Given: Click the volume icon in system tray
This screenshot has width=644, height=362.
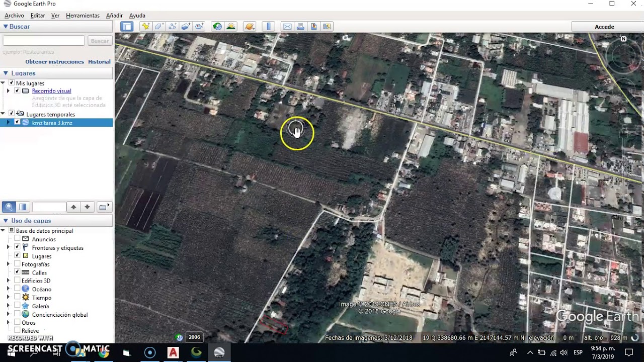Looking at the screenshot, I should (564, 352).
